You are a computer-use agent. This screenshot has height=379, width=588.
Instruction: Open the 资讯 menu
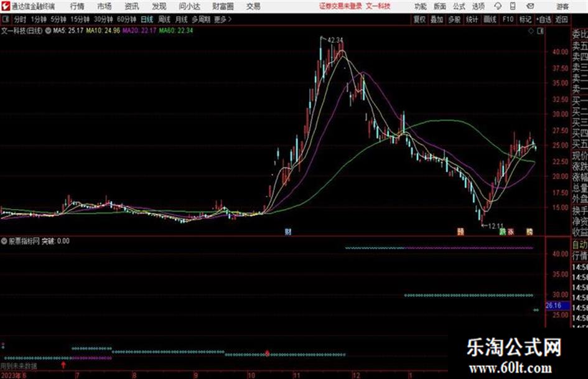click(131, 6)
